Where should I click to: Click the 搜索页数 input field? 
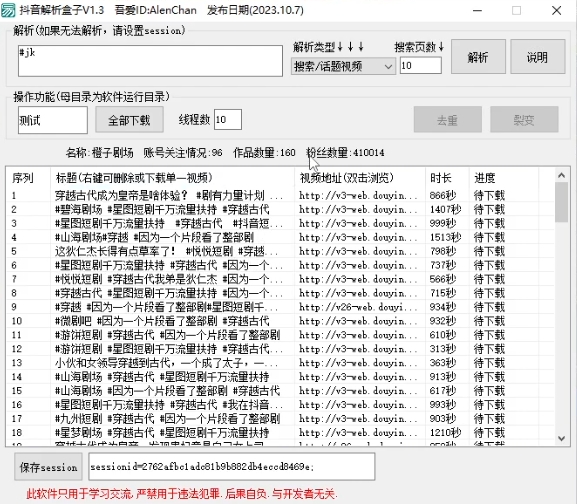[x=421, y=66]
